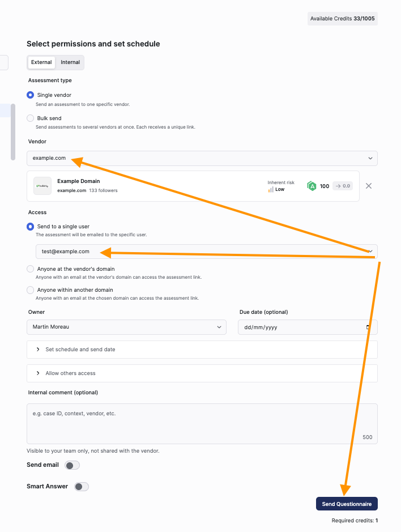
Task: Click the inherent risk bar chart icon
Action: pyautogui.click(x=271, y=189)
